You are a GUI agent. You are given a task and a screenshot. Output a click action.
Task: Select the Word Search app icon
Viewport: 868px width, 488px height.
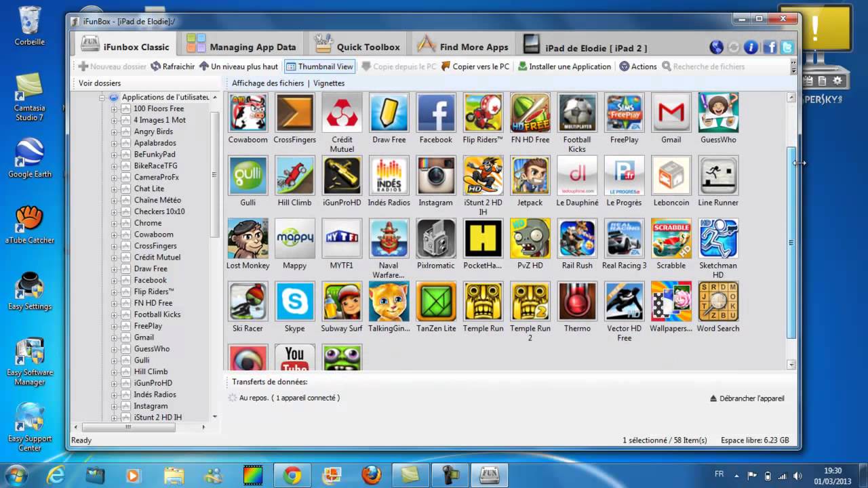(718, 302)
